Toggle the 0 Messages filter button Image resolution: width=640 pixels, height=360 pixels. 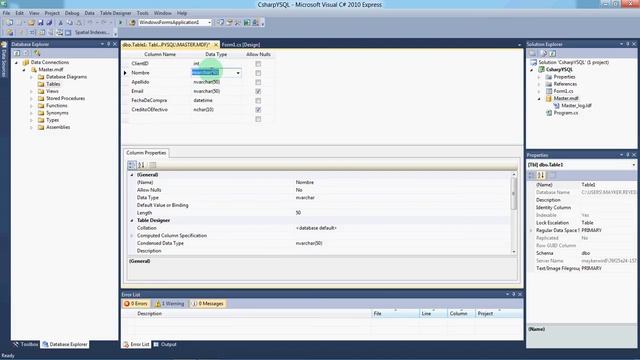[x=208, y=304]
